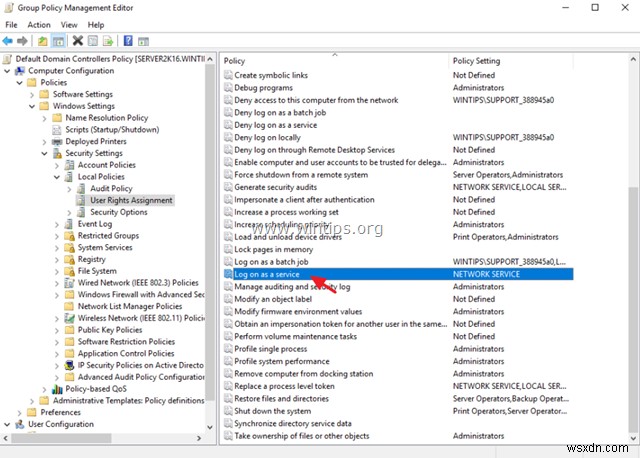The width and height of the screenshot is (640, 458).
Task: Open the Action menu
Action: (39, 25)
